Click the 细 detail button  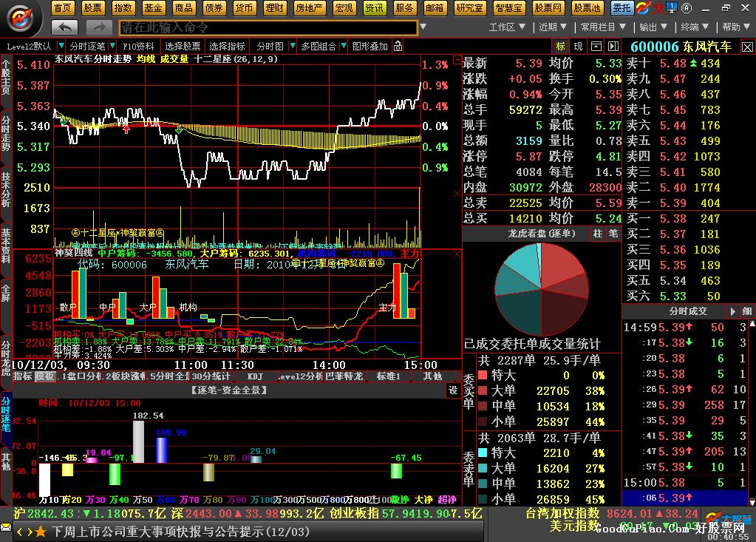pyautogui.click(x=747, y=311)
